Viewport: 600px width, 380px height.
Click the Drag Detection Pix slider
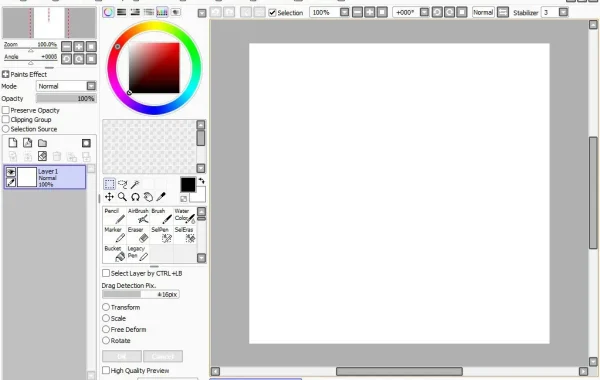pyautogui.click(x=141, y=294)
